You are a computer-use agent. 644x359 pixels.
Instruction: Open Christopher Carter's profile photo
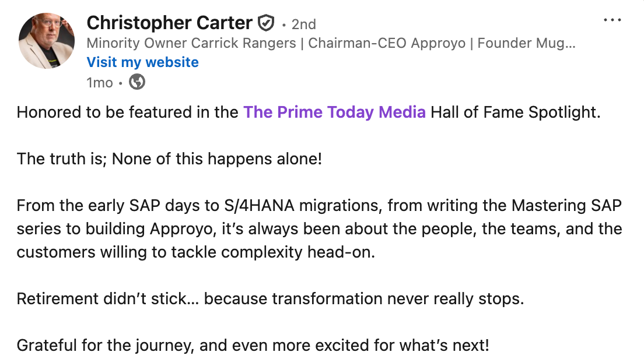[45, 42]
